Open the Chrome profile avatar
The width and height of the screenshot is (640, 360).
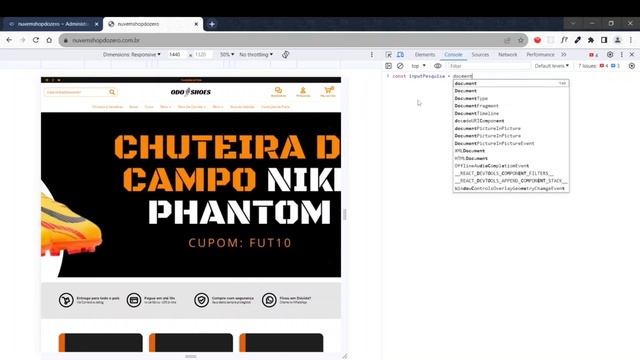618,40
